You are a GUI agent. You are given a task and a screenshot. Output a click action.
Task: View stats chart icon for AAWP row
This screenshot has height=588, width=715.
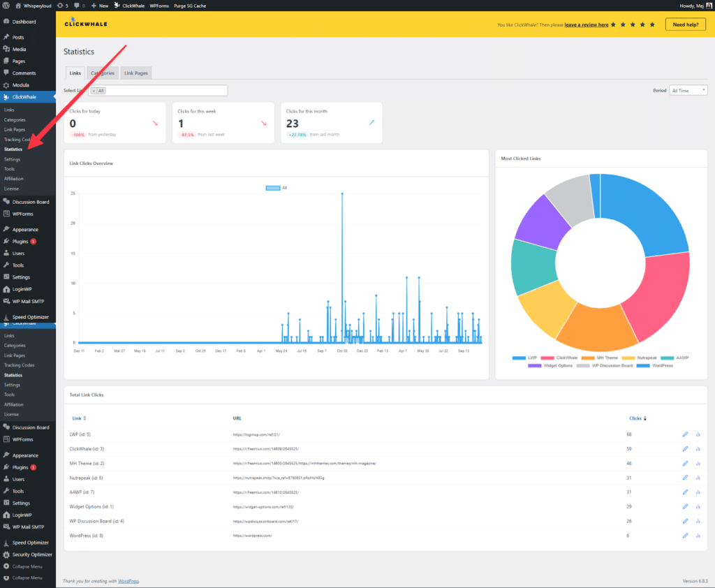pos(698,492)
